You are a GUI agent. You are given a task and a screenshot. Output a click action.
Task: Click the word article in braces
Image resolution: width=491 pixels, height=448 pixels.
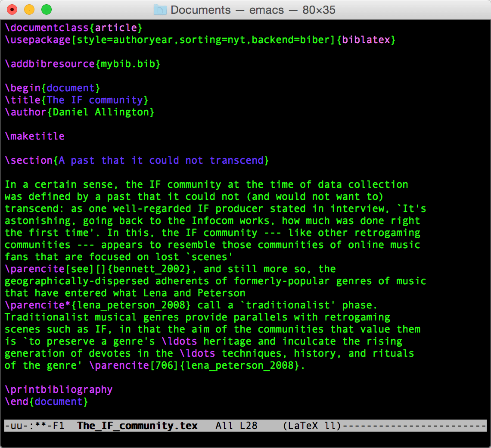(116, 28)
